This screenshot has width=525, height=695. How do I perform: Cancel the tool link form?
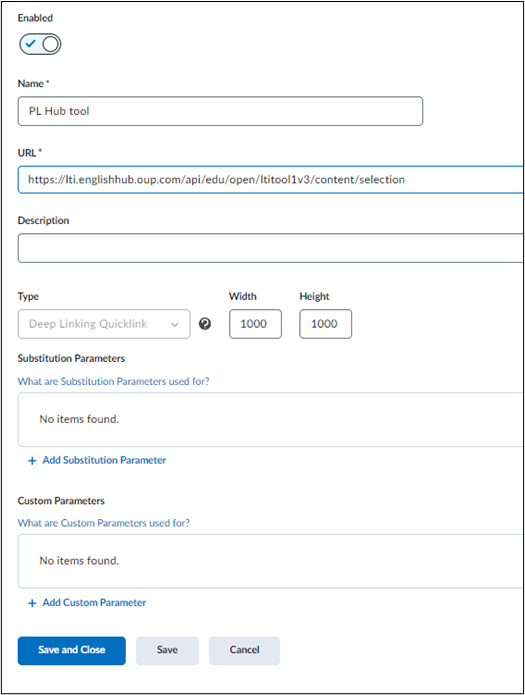[x=244, y=651]
